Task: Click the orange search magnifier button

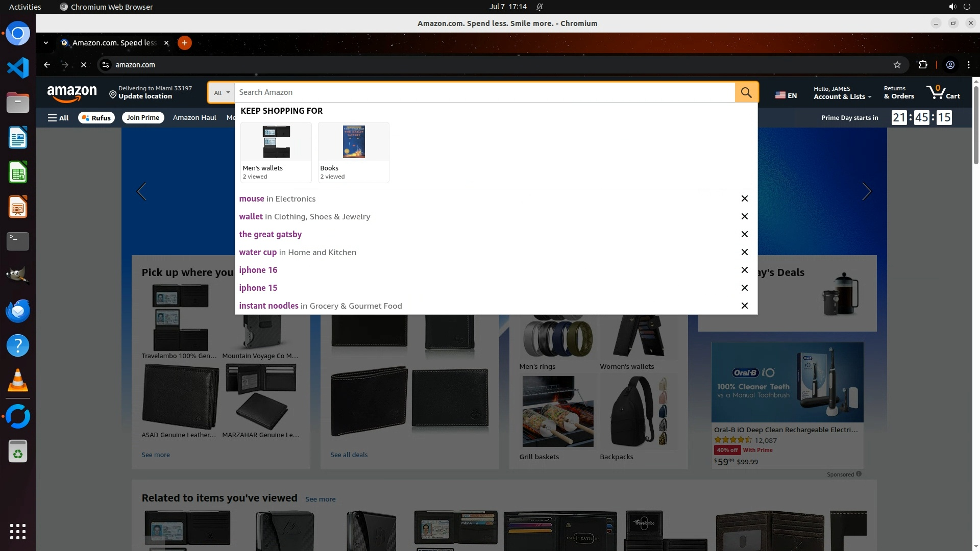Action: (x=746, y=92)
